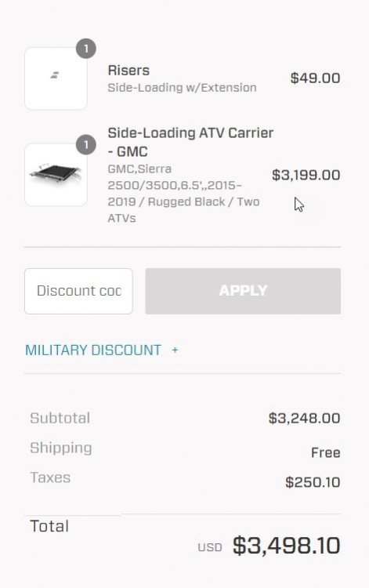Click the $49.00 Risers price

[316, 78]
